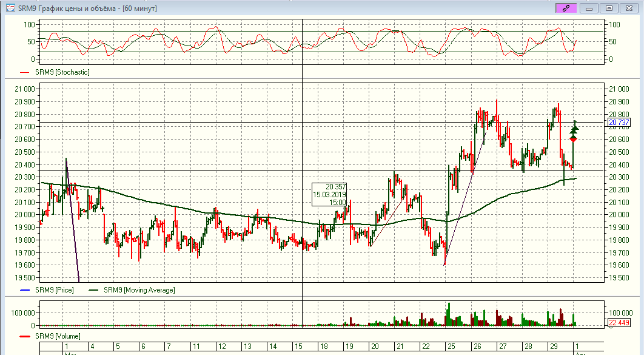Click the SRM9 [Price] legend label
Screen dimensions: 644x355
55,290
